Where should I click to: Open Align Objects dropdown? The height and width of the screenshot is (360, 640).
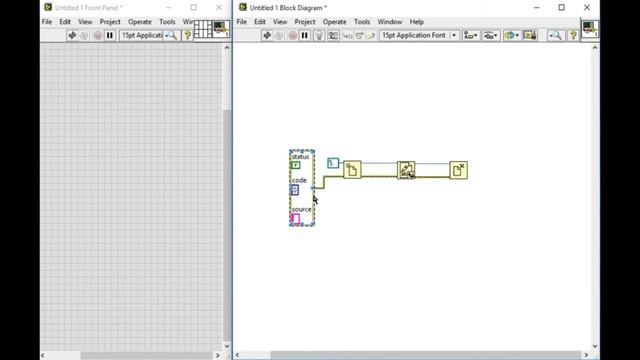tap(471, 36)
